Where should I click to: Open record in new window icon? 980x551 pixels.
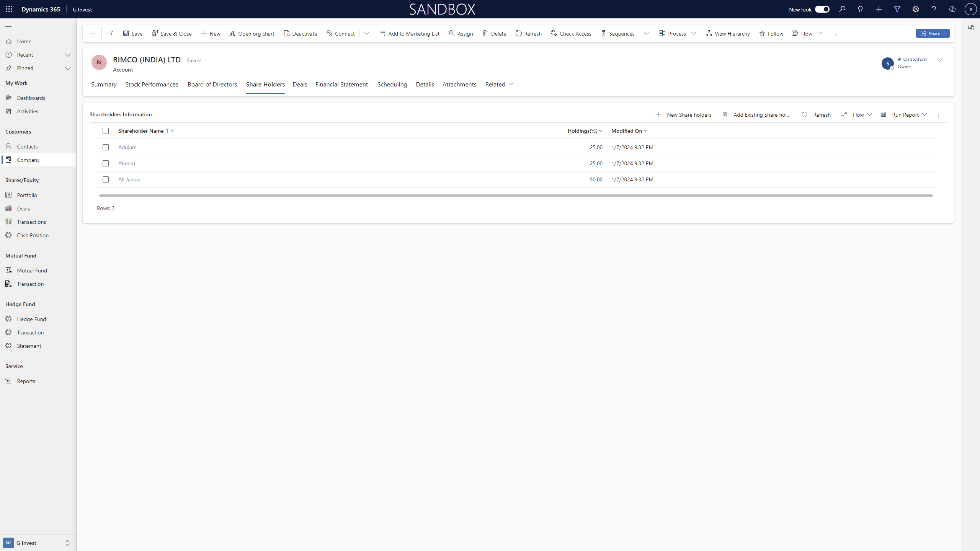point(109,33)
